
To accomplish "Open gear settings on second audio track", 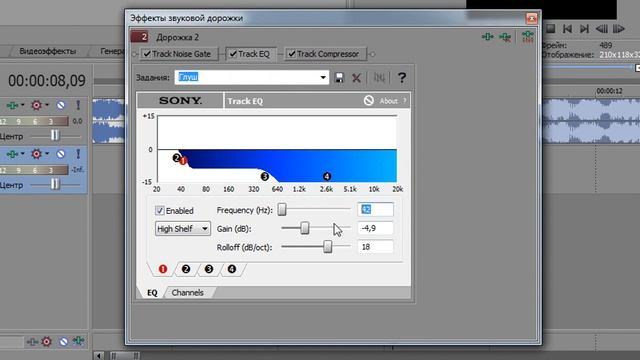I will 36,154.
